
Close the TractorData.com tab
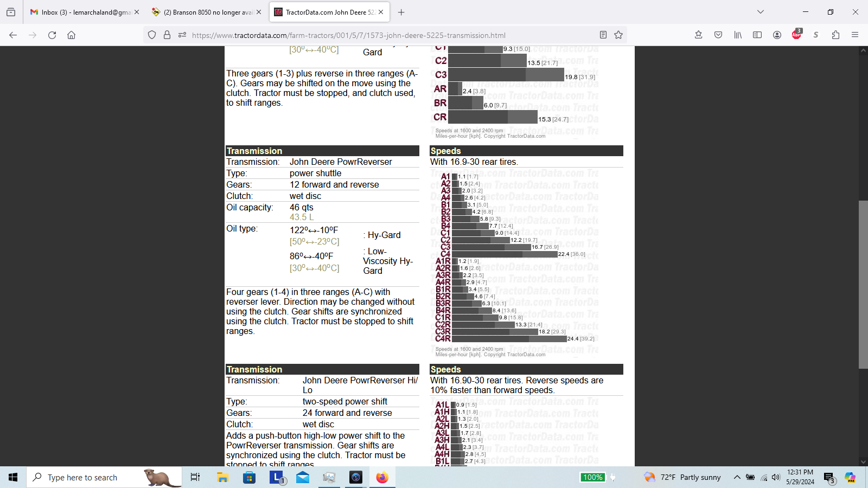click(381, 12)
